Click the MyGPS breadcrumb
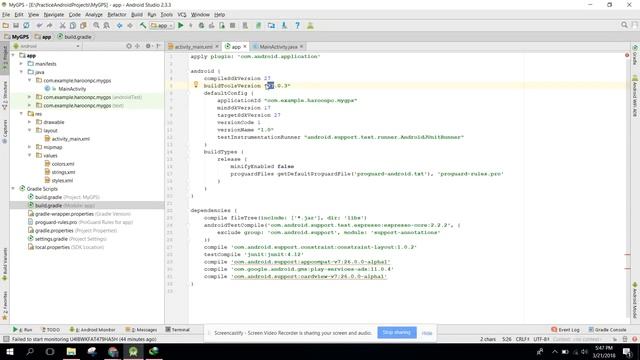The image size is (640, 360). pyautogui.click(x=16, y=37)
